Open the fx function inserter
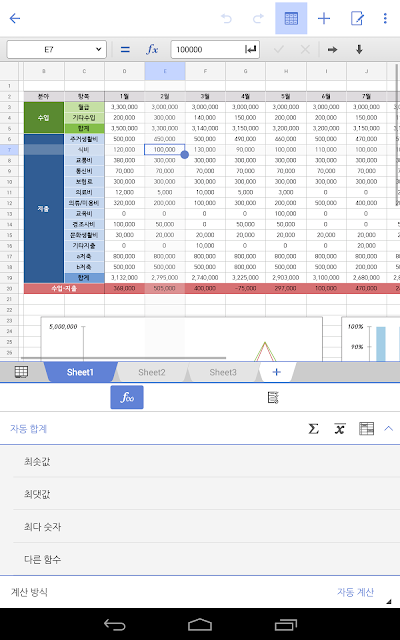Viewport: 400px width, 640px height. (152, 49)
